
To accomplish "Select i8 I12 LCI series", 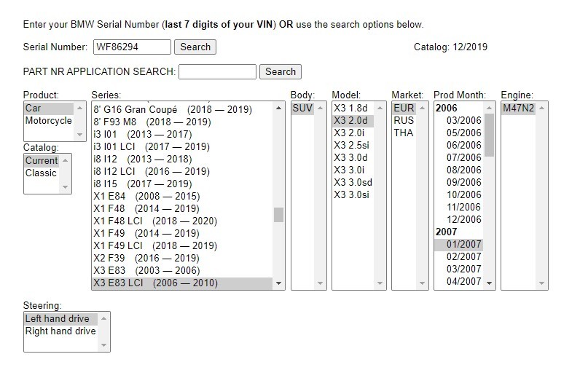I will (183, 171).
